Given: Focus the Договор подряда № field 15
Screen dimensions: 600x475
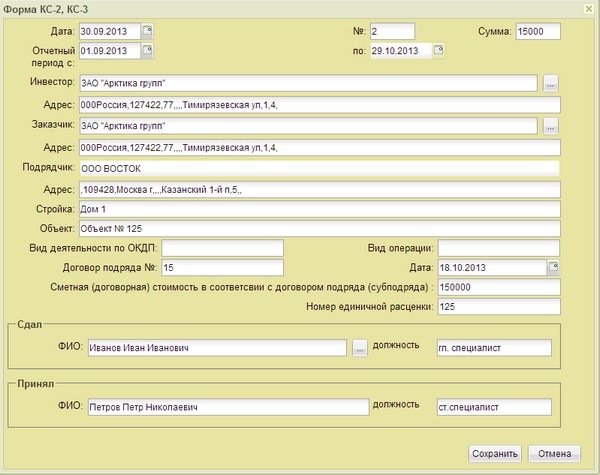Looking at the screenshot, I should click(x=222, y=268).
